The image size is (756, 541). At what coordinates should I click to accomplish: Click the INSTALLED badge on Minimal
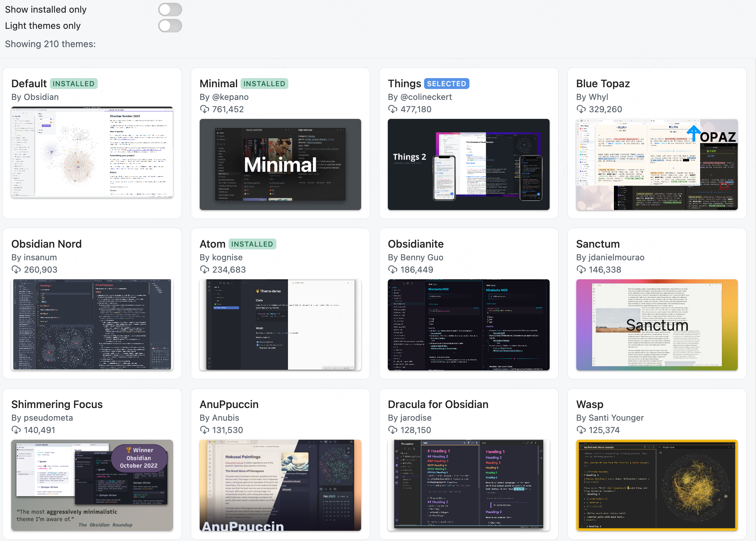pyautogui.click(x=264, y=84)
